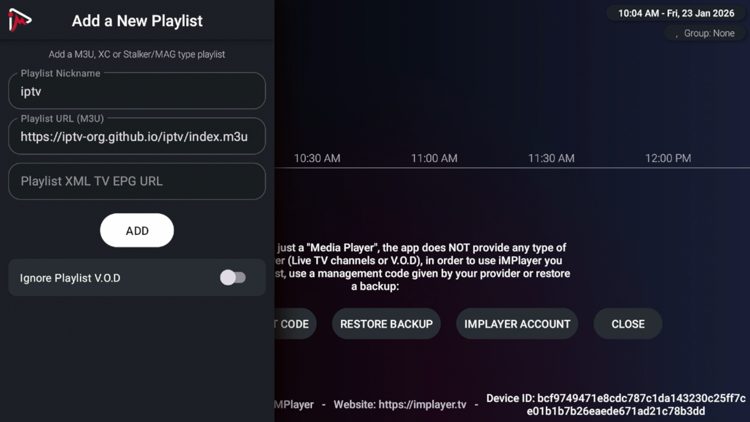Toggle the Ignore Playlist V.O.D switch
Viewport: 750px width, 422px height.
[x=233, y=278]
